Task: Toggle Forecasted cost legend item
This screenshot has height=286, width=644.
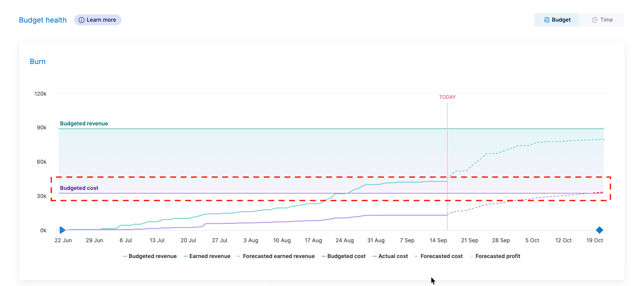Action: pyautogui.click(x=439, y=256)
